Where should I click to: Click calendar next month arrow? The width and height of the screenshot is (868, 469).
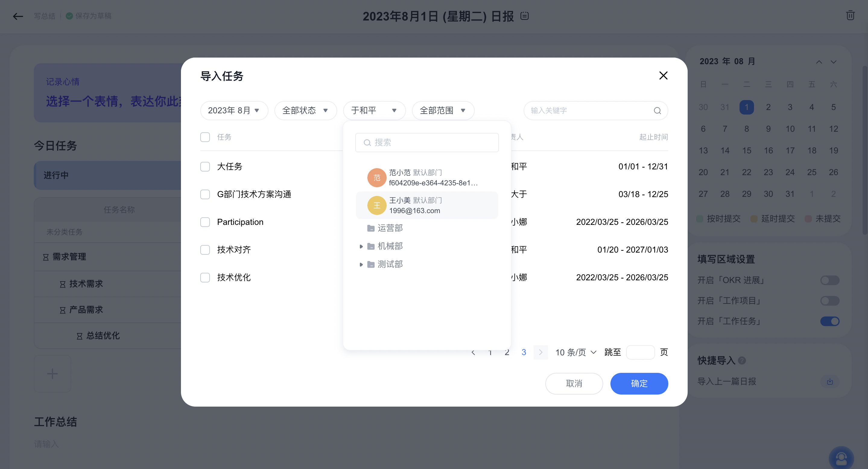[833, 61]
